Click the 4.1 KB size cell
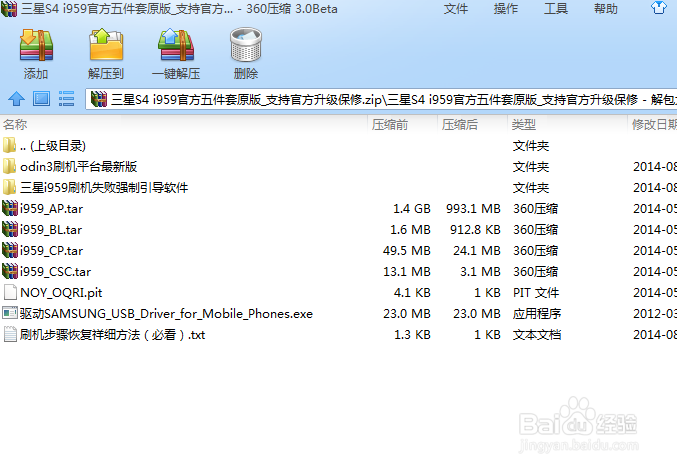This screenshot has height=469, width=677. tap(412, 293)
